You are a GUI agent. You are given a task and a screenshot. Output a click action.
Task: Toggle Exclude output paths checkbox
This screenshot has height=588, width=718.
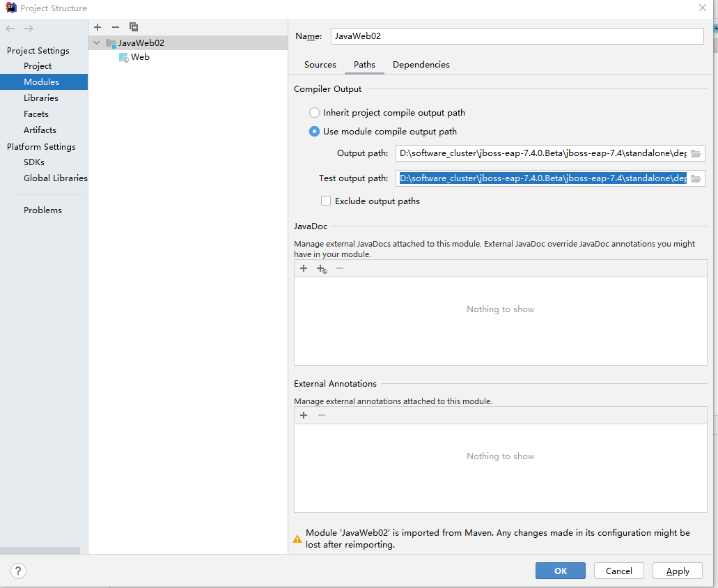coord(326,201)
